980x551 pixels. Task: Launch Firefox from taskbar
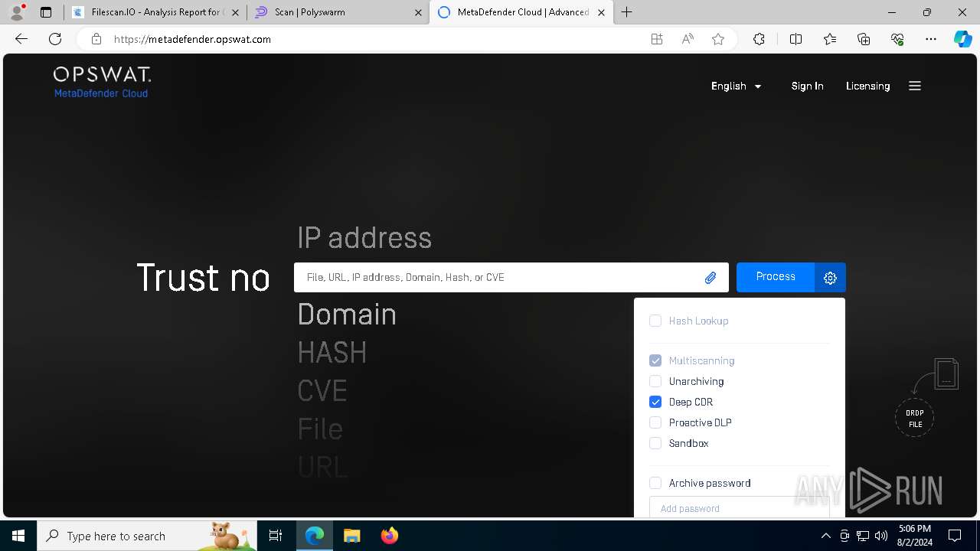click(x=390, y=536)
